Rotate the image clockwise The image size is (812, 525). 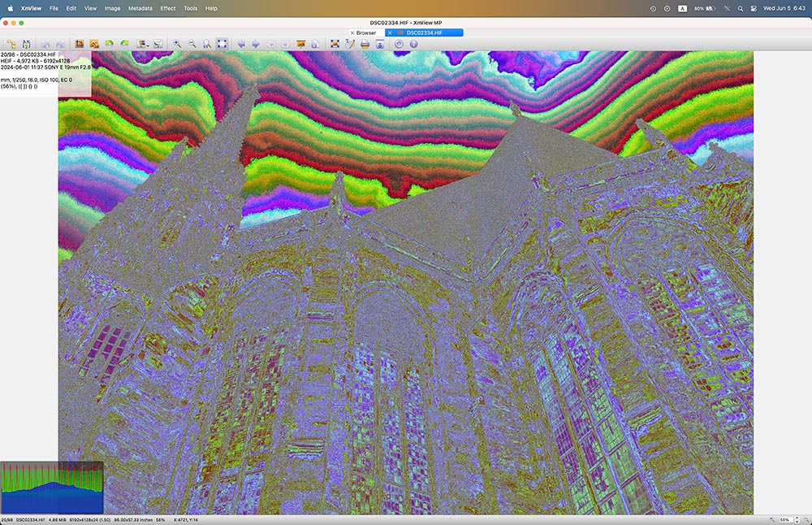(x=124, y=44)
